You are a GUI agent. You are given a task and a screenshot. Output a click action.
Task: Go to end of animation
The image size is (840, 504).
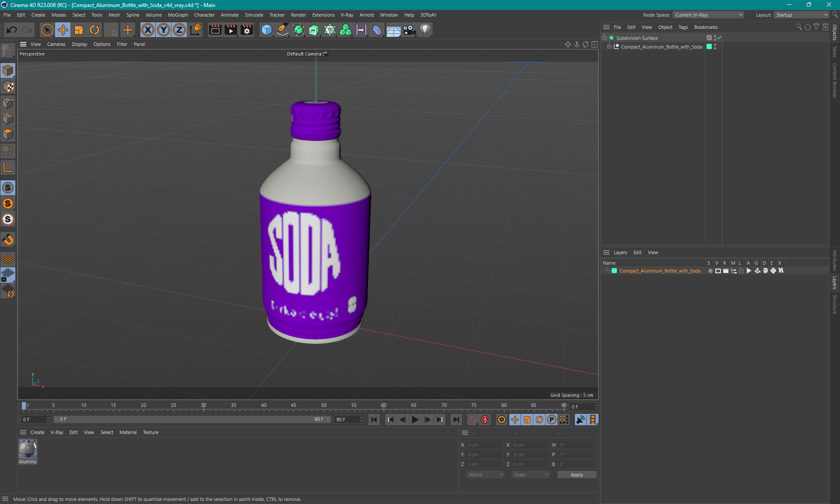pyautogui.click(x=456, y=420)
